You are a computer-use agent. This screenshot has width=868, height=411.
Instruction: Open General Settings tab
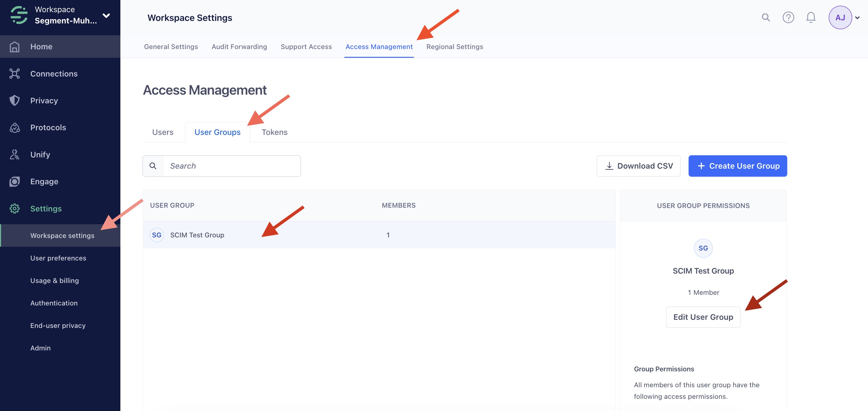click(x=171, y=47)
